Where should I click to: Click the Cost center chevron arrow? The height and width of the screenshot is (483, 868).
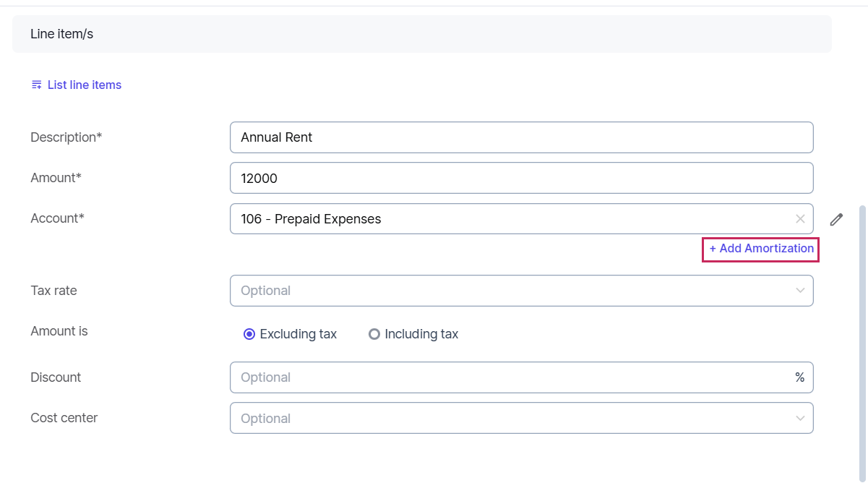tap(800, 419)
